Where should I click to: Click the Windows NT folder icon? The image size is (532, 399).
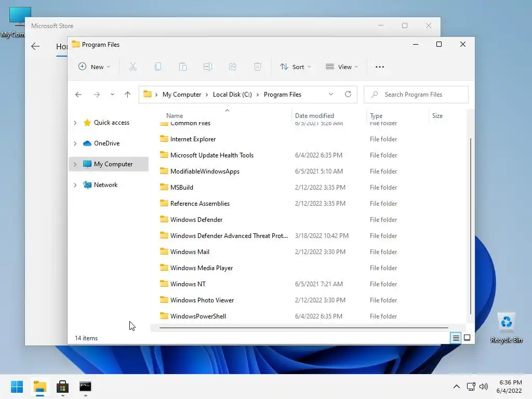[164, 284]
